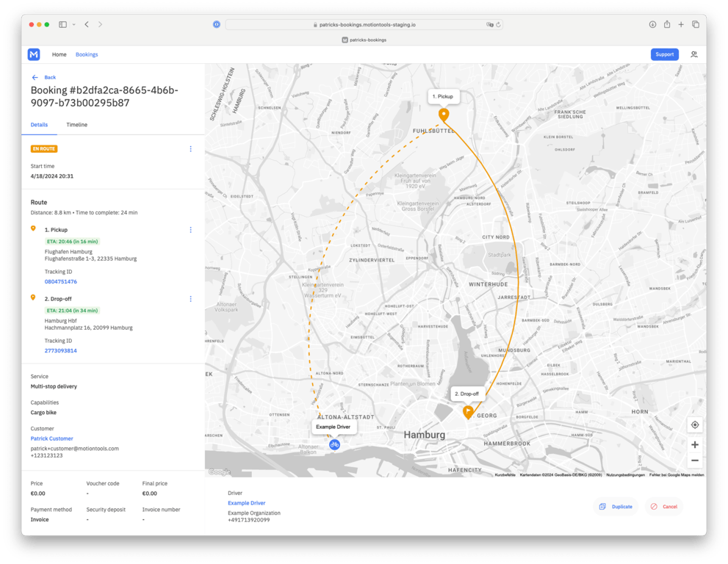The width and height of the screenshot is (728, 564).
Task: Click the Support button
Action: (664, 54)
